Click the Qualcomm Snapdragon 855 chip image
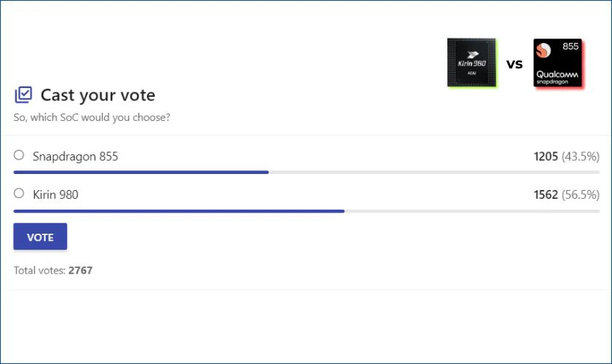This screenshot has width=612, height=364. (558, 64)
